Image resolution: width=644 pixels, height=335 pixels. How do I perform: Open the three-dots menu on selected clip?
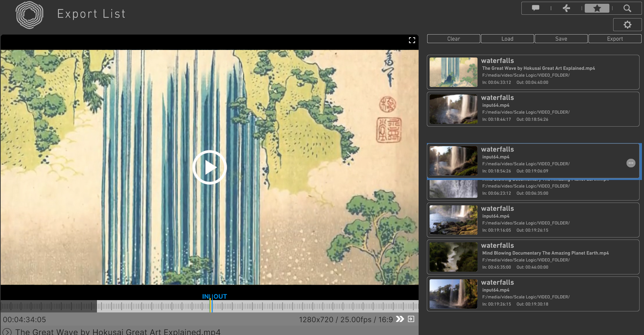[631, 163]
